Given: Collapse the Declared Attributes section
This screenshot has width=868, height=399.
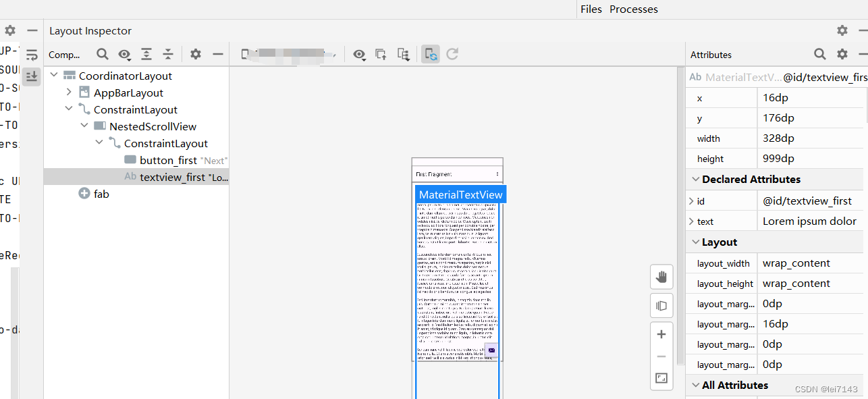Looking at the screenshot, I should [x=696, y=179].
